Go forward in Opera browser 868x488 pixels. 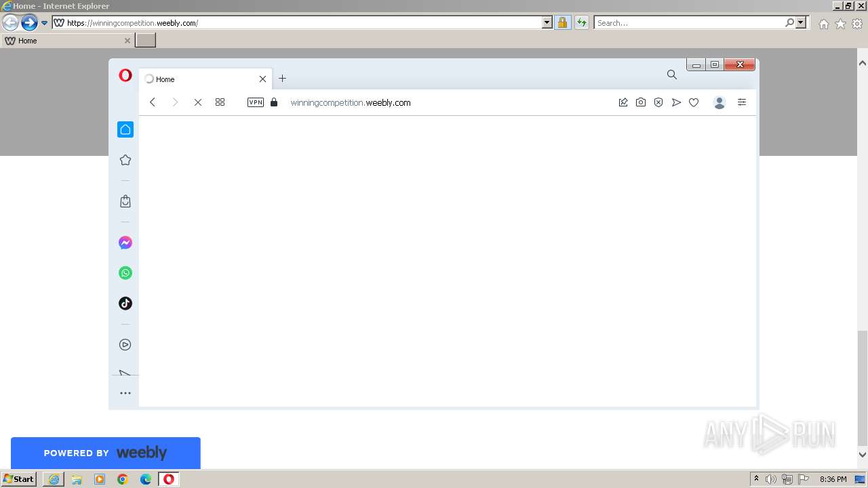click(x=175, y=102)
